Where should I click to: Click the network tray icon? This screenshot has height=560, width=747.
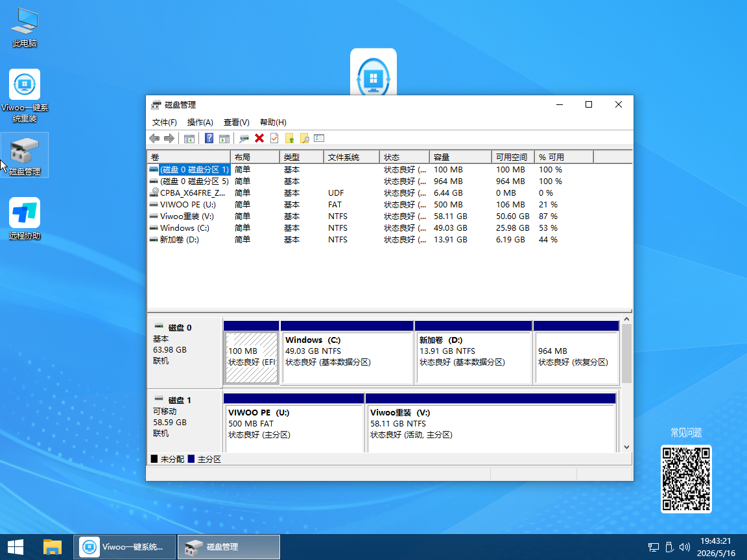click(x=654, y=547)
